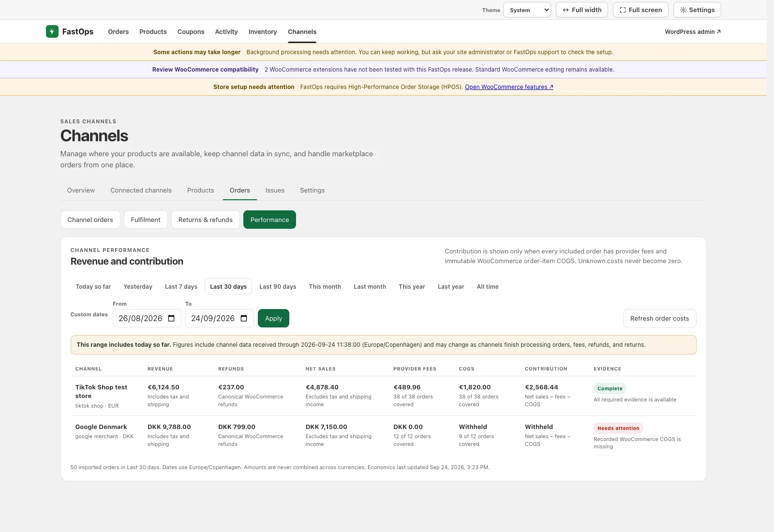Open the Theme System dropdown
This screenshot has width=774, height=532.
[x=527, y=10]
